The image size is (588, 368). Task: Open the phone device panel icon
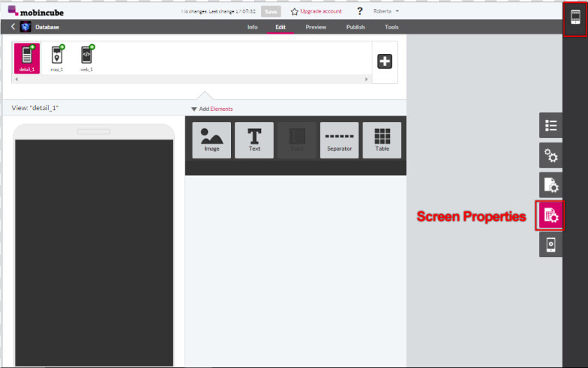coord(550,245)
